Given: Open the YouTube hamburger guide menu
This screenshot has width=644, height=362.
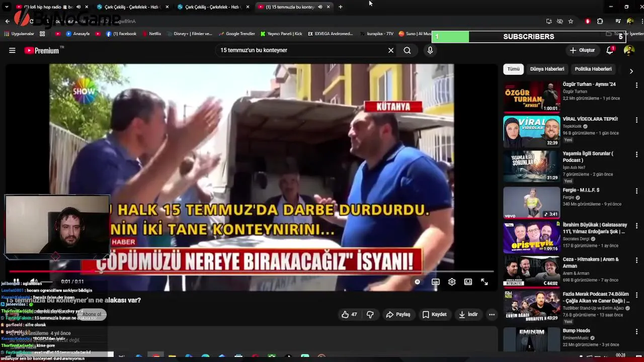Looking at the screenshot, I should (x=12, y=50).
